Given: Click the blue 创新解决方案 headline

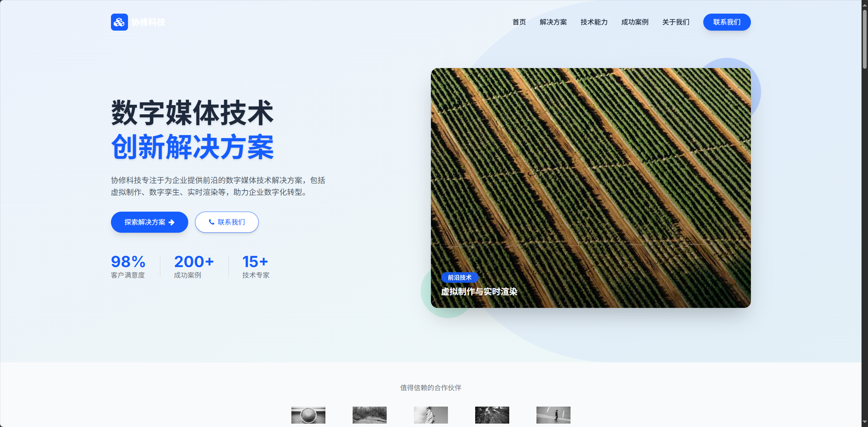Looking at the screenshot, I should tap(192, 147).
